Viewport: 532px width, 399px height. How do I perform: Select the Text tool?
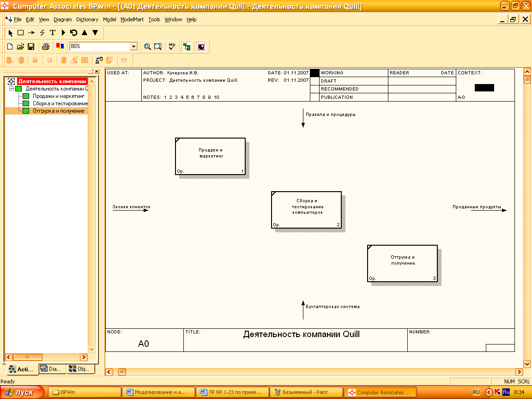tap(53, 33)
